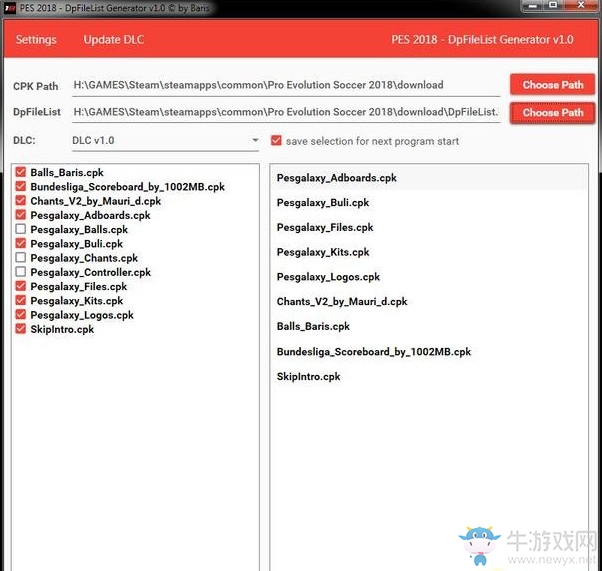
Task: Uncheck SkipIntro.cpk checkbox
Action: point(21,328)
